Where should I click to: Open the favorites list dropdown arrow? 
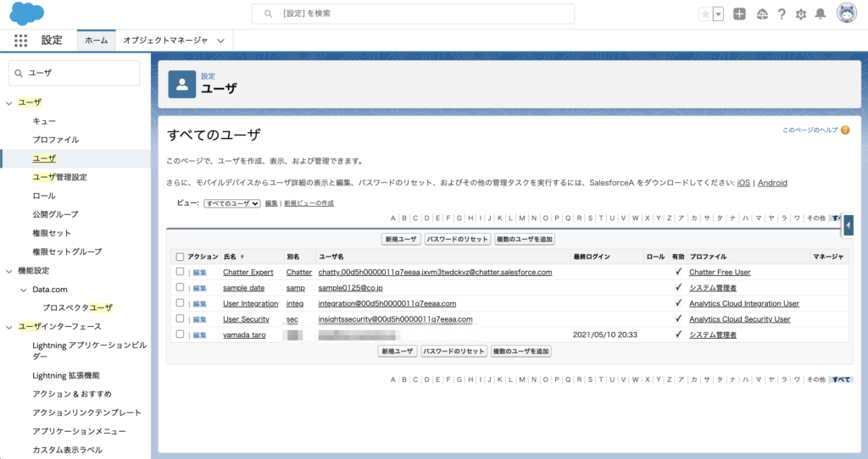(719, 14)
